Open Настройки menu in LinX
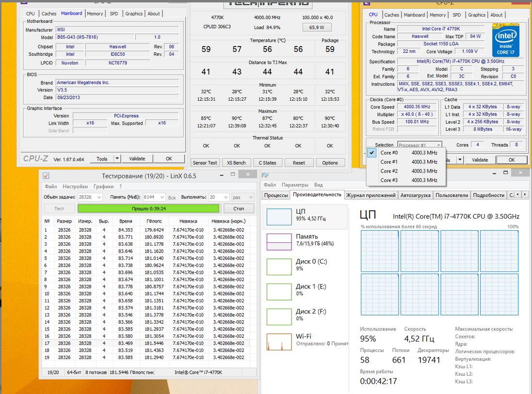This screenshot has height=394, width=532. [x=75, y=187]
